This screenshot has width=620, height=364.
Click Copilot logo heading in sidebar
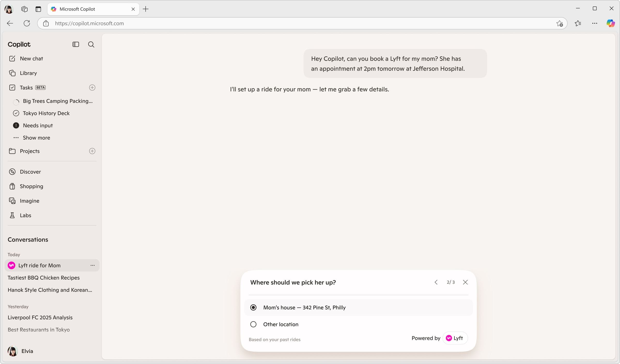coord(19,44)
